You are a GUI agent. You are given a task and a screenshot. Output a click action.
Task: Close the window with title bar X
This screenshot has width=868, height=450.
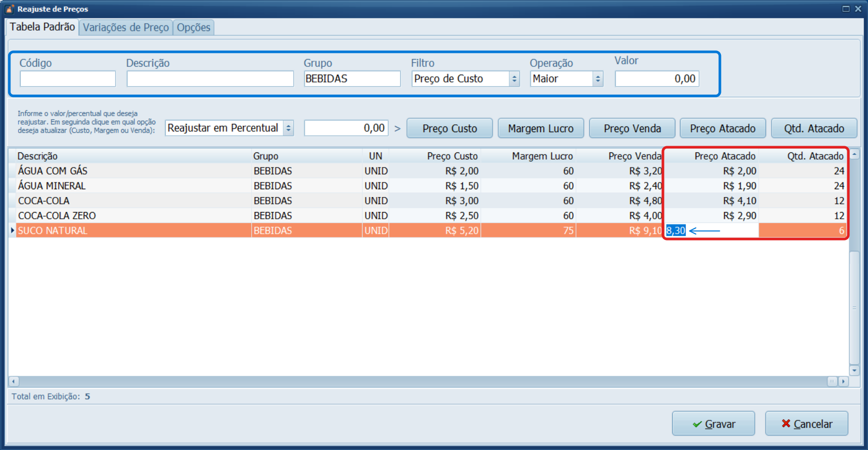pos(858,9)
